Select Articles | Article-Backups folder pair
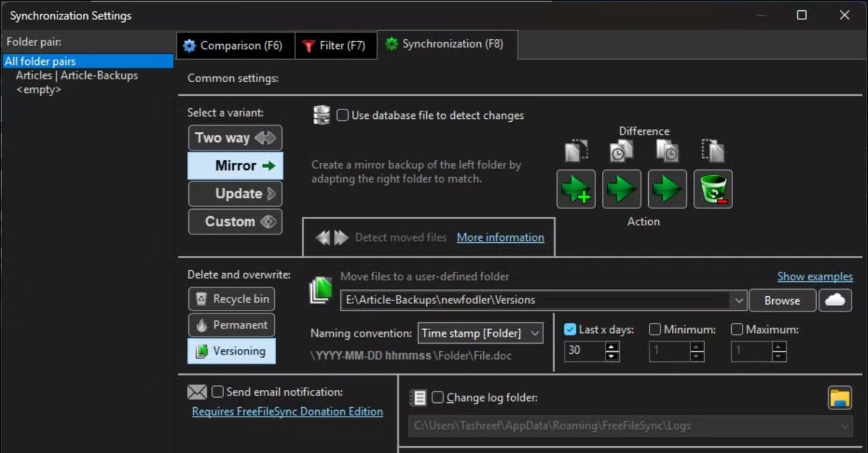This screenshot has height=453, width=868. point(77,75)
